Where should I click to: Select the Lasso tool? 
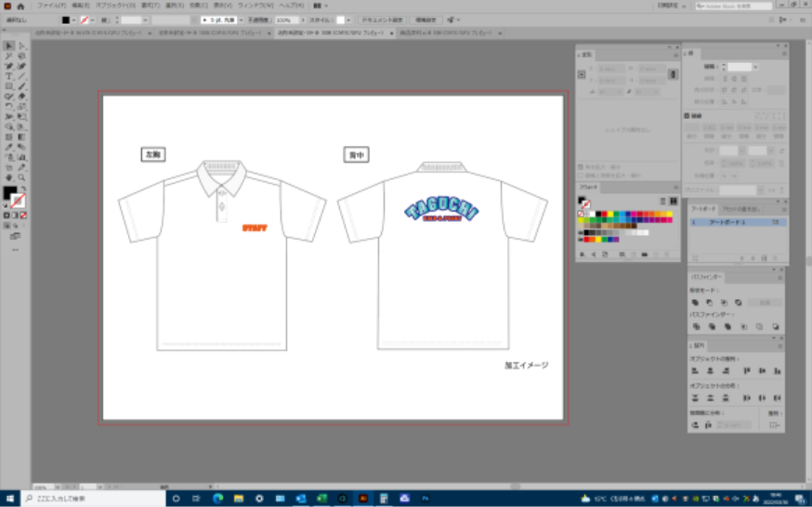21,56
